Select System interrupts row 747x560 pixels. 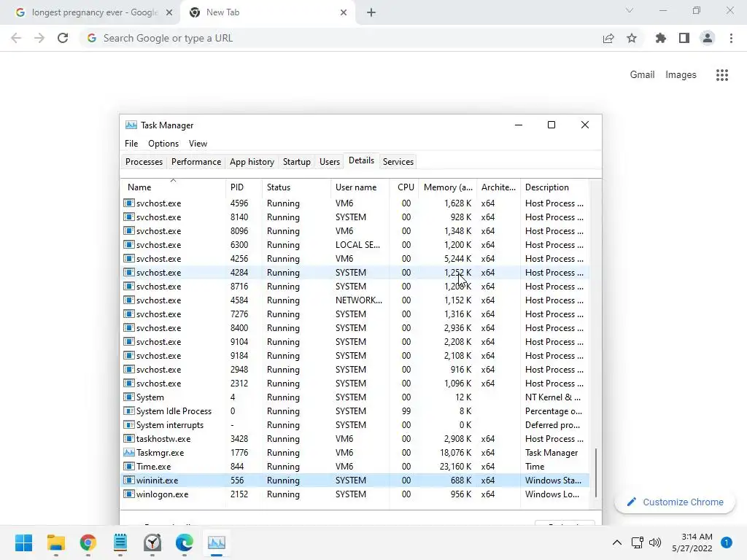coord(355,425)
